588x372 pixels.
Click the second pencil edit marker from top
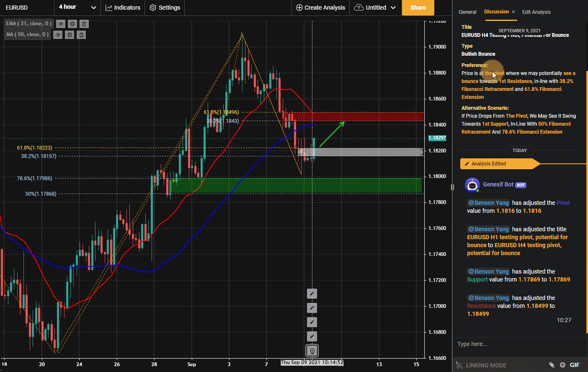(x=312, y=308)
